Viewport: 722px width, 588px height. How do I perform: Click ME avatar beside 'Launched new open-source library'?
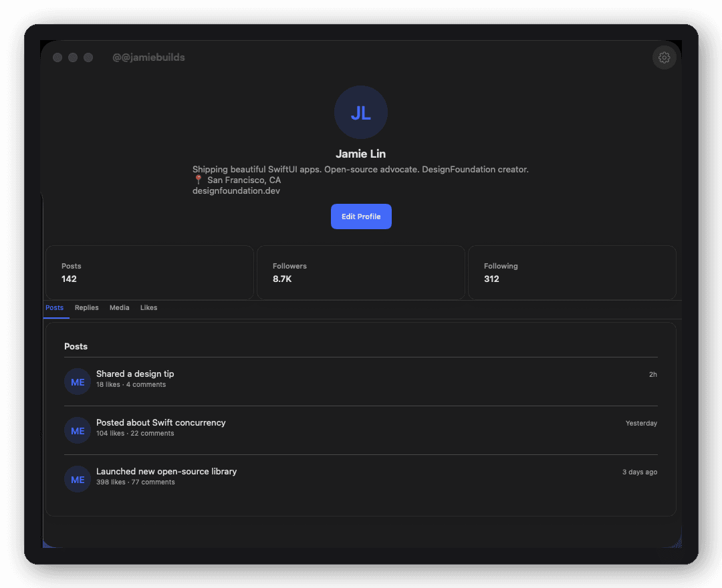coord(78,479)
